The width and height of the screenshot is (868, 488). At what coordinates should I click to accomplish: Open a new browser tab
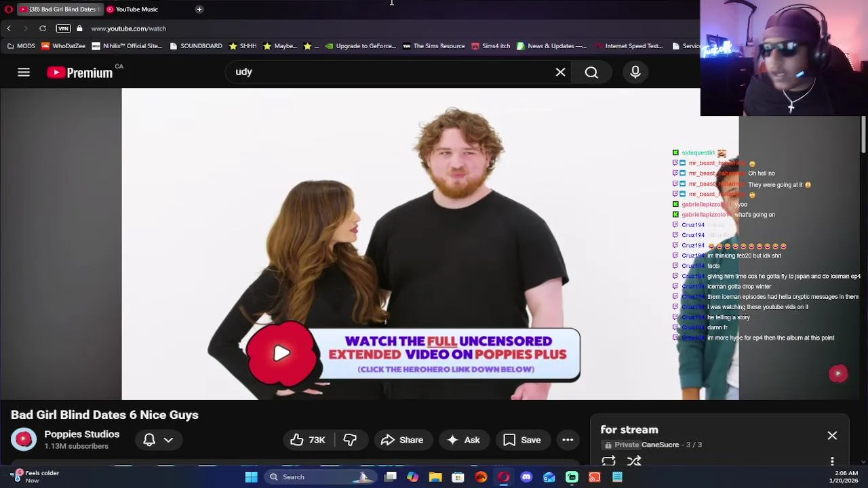(x=199, y=9)
